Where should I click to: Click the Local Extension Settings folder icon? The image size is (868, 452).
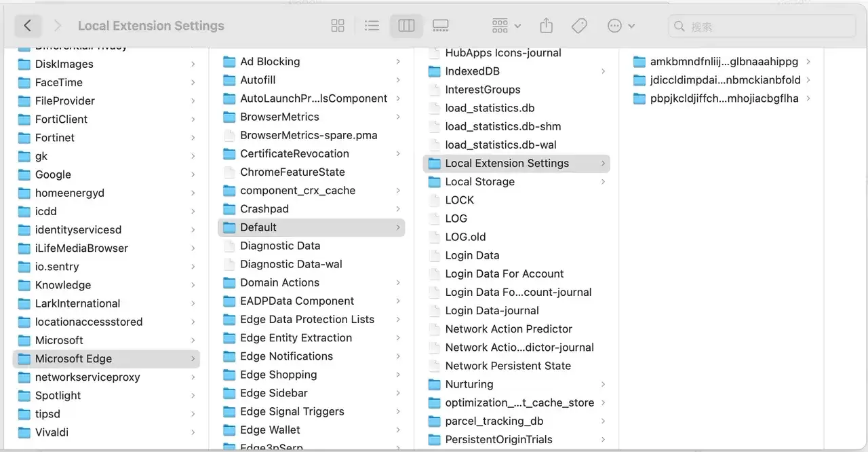(x=434, y=164)
